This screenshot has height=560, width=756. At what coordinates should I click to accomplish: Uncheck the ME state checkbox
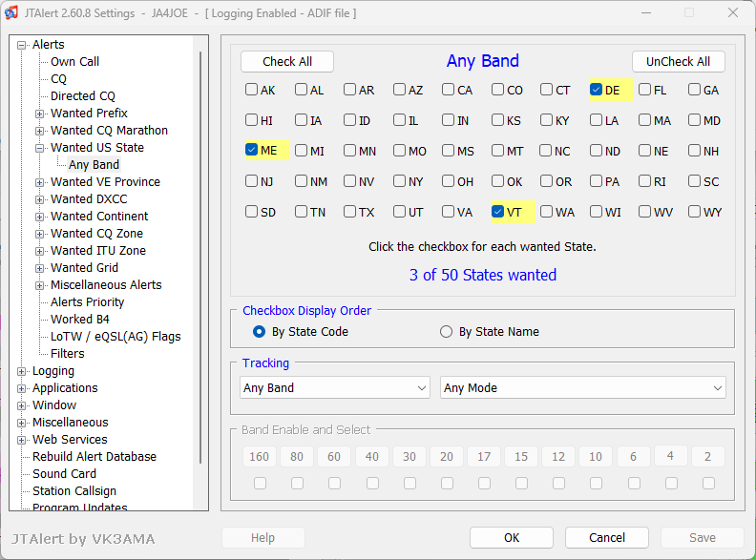click(x=251, y=150)
